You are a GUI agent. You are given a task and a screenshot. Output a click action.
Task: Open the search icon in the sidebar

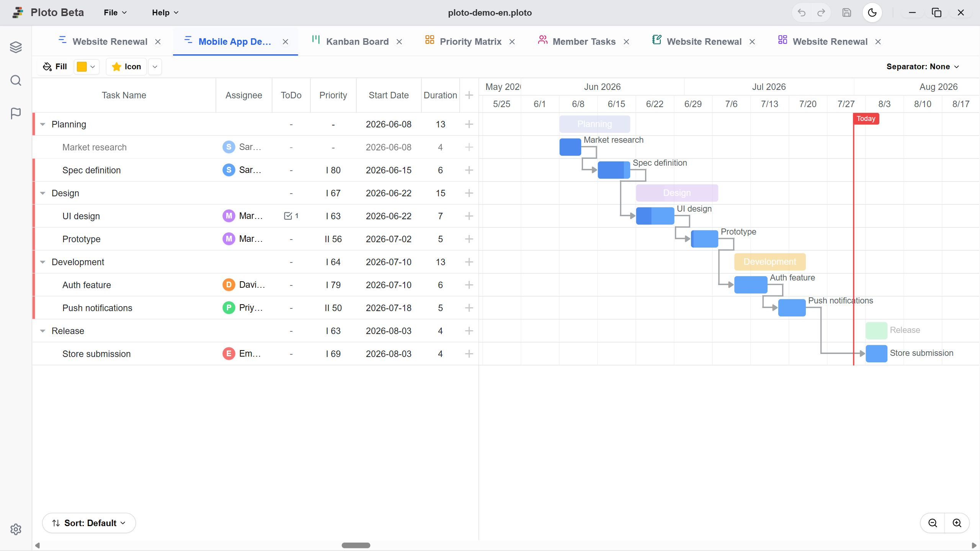tap(16, 80)
